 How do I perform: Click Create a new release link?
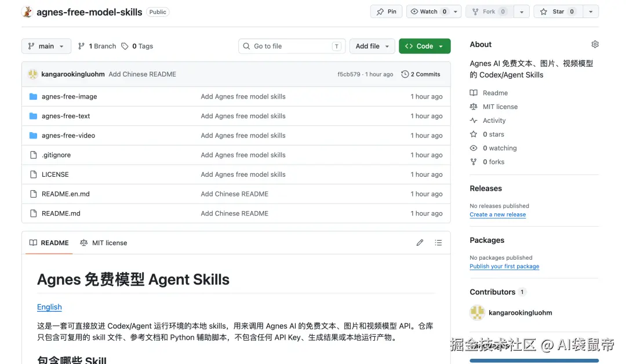click(497, 214)
